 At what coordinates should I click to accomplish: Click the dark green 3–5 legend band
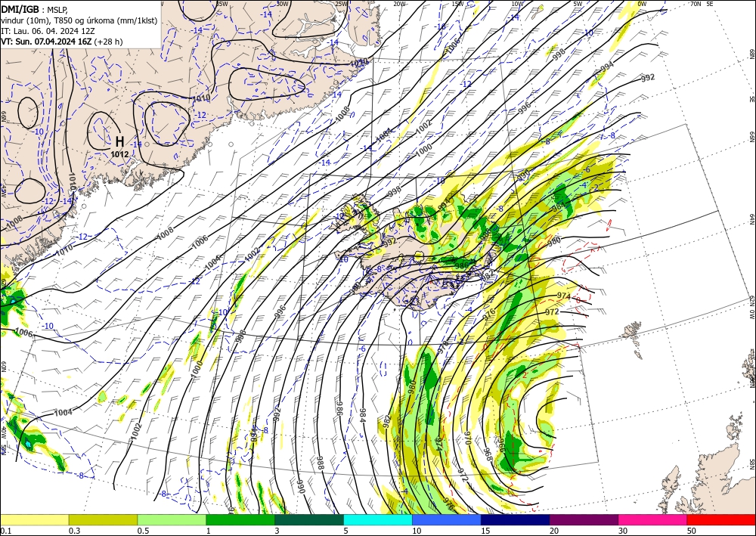(309, 519)
